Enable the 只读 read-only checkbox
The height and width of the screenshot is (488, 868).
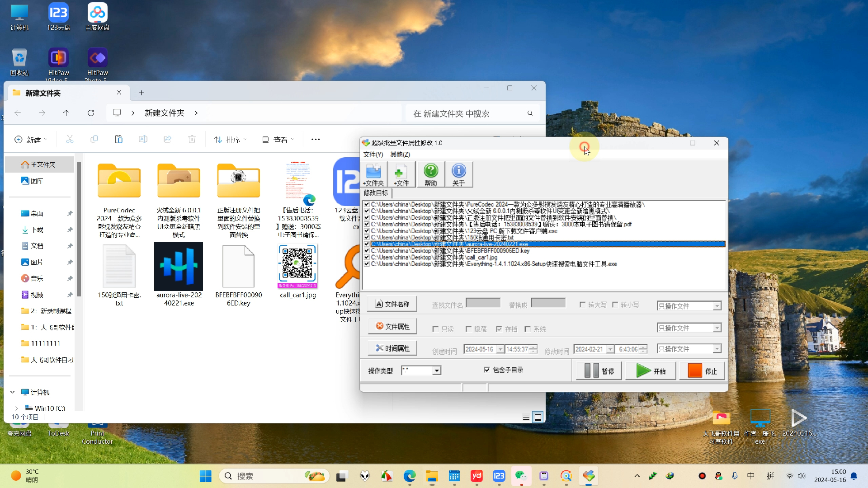point(435,329)
